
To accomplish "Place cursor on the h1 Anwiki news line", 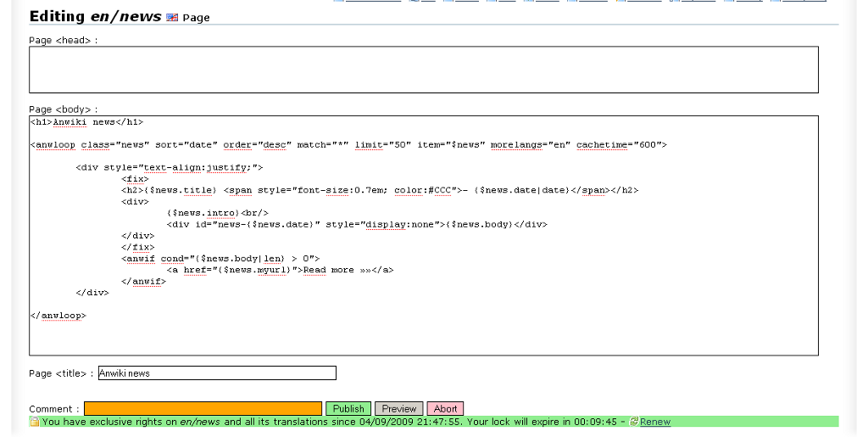I will point(86,122).
